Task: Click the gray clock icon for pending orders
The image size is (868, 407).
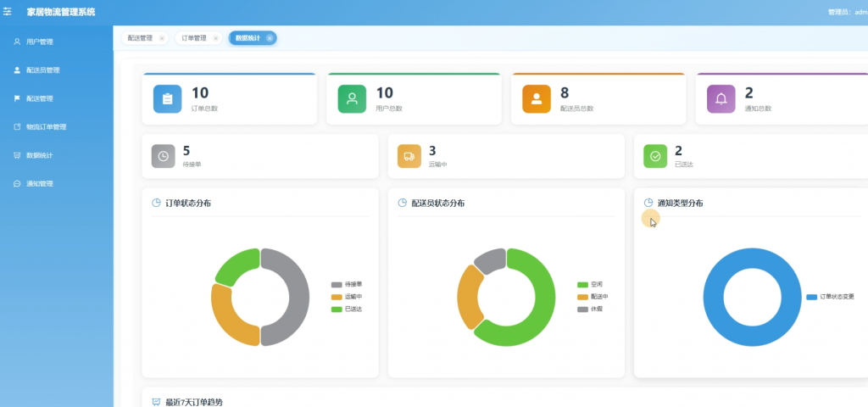Action: (x=164, y=156)
